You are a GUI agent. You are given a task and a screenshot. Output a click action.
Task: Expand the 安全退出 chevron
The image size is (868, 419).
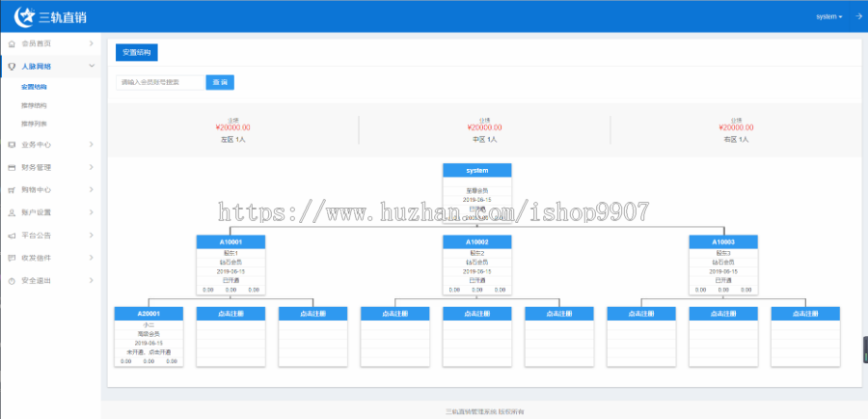tap(91, 280)
